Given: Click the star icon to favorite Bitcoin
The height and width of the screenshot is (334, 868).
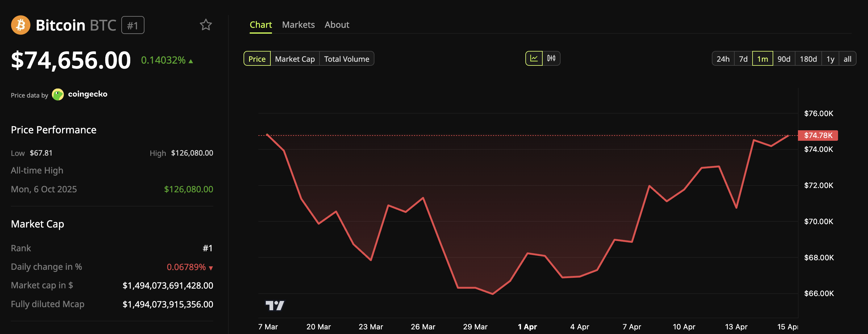Looking at the screenshot, I should [206, 25].
